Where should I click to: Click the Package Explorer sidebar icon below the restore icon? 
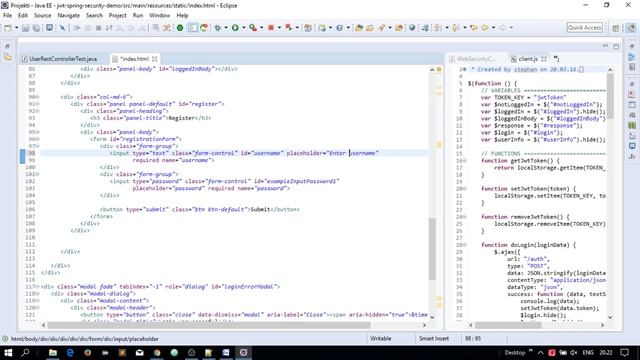(x=8, y=57)
